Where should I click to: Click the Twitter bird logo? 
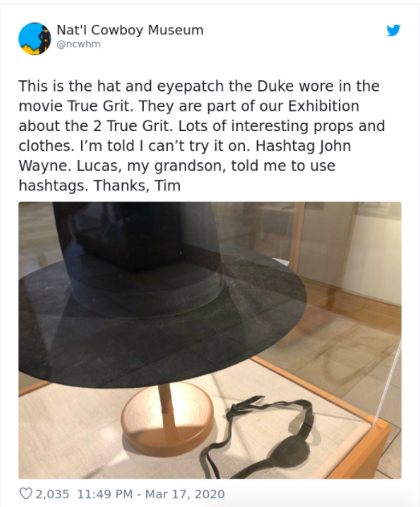tap(393, 31)
